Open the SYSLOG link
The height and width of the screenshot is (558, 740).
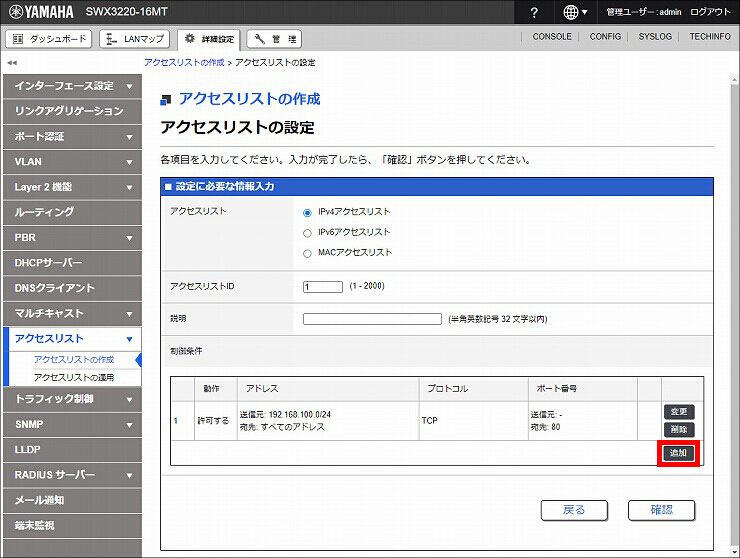(x=655, y=36)
